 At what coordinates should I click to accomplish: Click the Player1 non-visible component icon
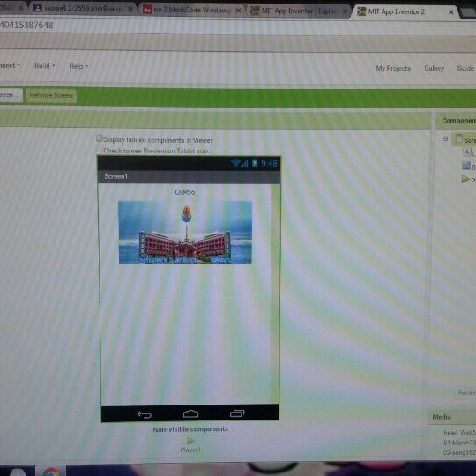click(x=190, y=440)
